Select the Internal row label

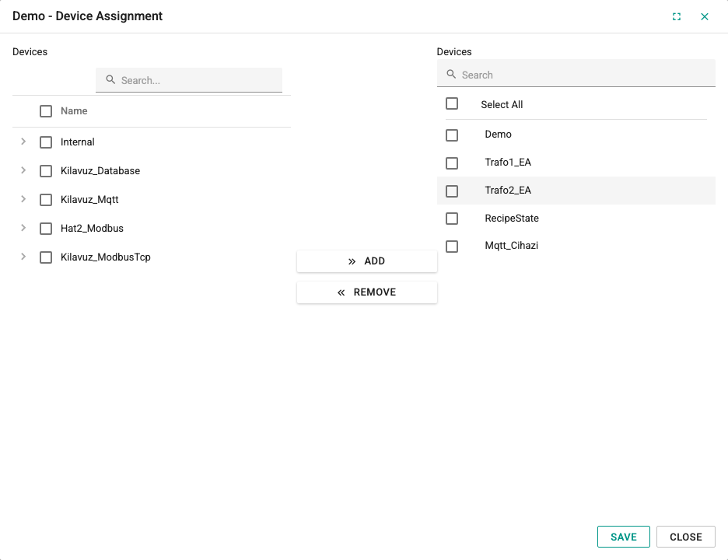(78, 142)
